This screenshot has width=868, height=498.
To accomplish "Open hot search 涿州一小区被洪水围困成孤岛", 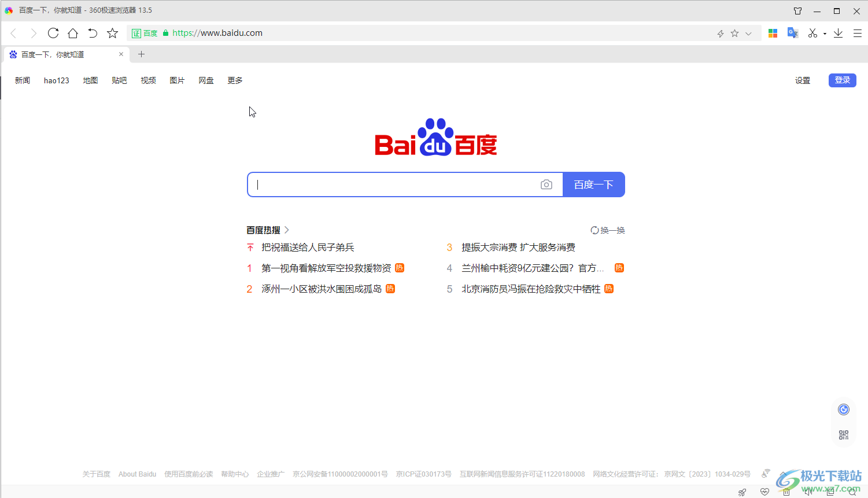I will click(322, 289).
